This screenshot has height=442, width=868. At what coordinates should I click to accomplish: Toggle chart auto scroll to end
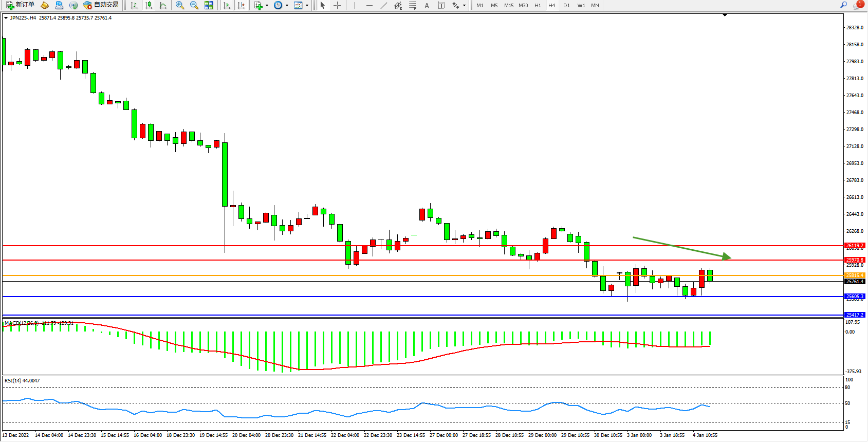coord(227,5)
